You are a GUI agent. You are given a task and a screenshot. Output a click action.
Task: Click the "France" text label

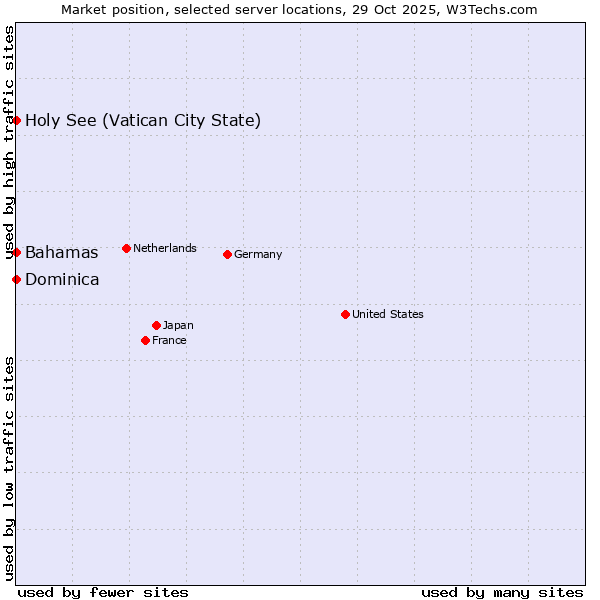[x=169, y=340]
